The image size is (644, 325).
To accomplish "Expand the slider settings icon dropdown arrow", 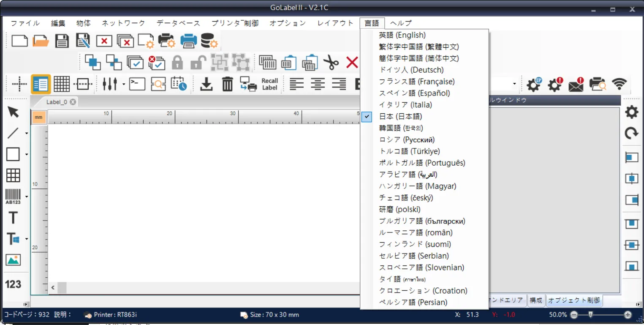I will [x=124, y=84].
